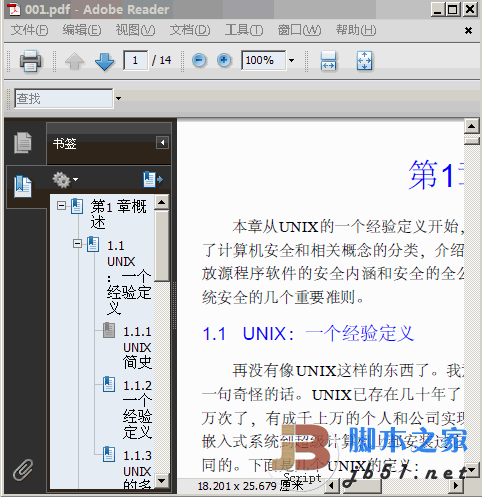Open the find options dropdown arrow
Image resolution: width=482 pixels, height=497 pixels.
[x=118, y=98]
